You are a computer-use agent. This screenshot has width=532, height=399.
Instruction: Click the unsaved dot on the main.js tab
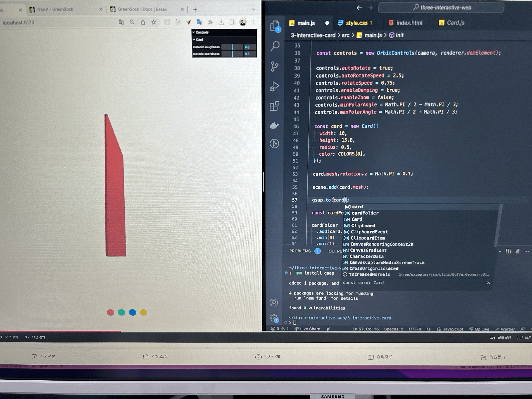point(327,23)
